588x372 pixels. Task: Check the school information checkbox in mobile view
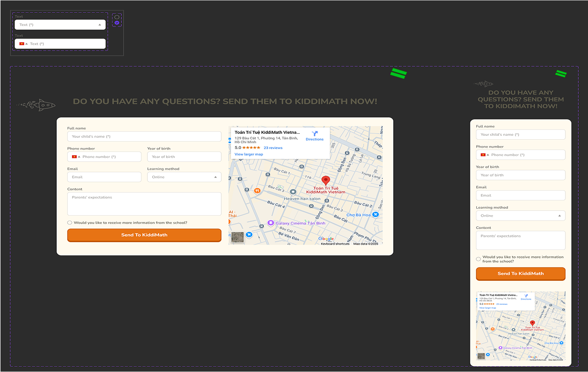(x=478, y=259)
